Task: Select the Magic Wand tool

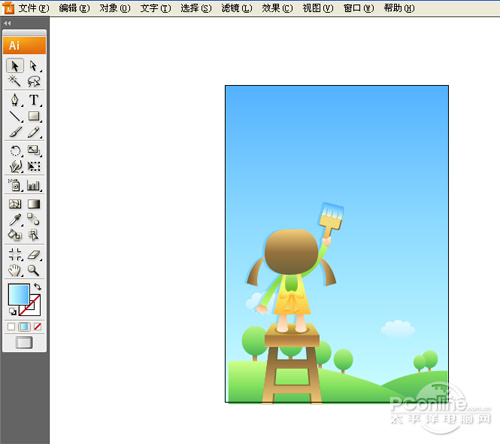Action: [15, 81]
